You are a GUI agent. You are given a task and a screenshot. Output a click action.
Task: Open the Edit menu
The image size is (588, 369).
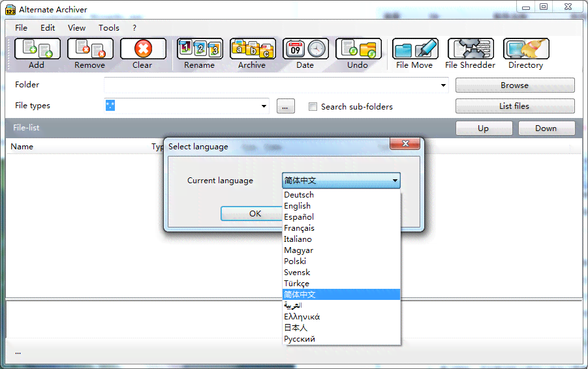coord(48,28)
